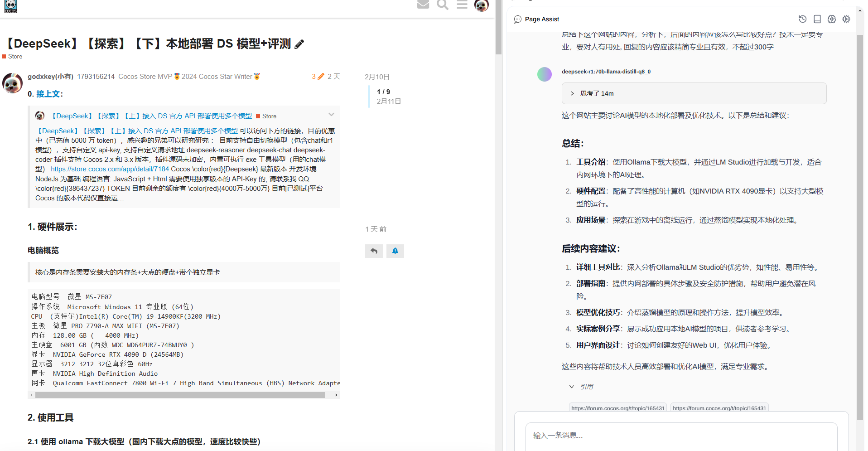Click the deepseek-r1 model avatar
The image size is (868, 451).
click(545, 74)
